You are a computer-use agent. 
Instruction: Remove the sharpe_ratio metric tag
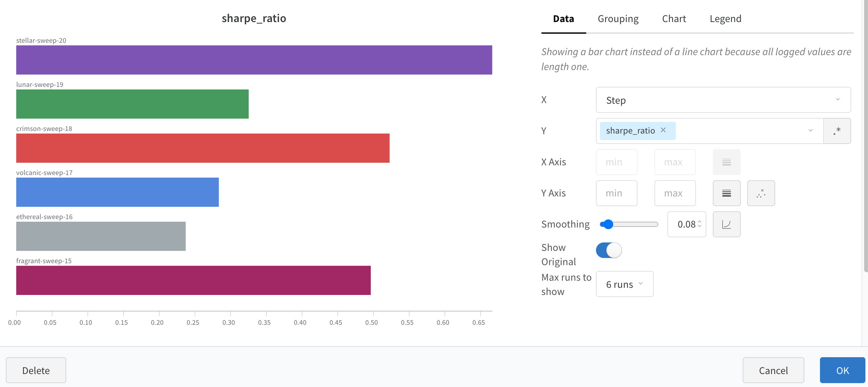tap(663, 131)
